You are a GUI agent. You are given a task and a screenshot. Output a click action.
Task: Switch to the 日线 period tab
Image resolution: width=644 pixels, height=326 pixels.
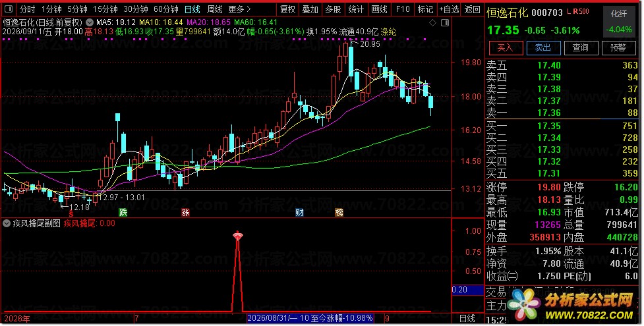(x=192, y=9)
